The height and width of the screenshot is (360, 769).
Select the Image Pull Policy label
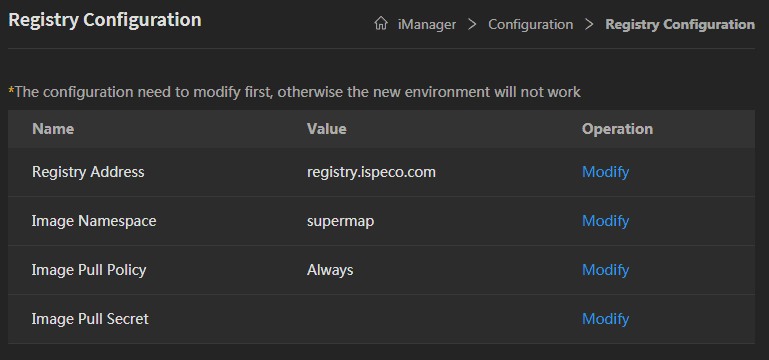pos(89,270)
